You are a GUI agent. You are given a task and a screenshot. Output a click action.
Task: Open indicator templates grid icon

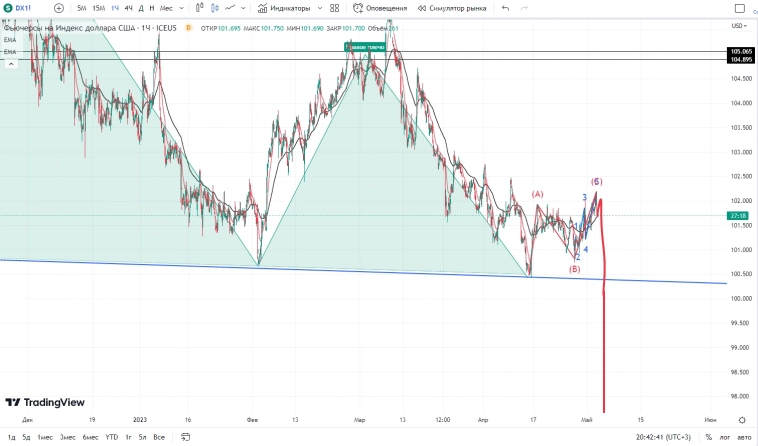coord(334,8)
